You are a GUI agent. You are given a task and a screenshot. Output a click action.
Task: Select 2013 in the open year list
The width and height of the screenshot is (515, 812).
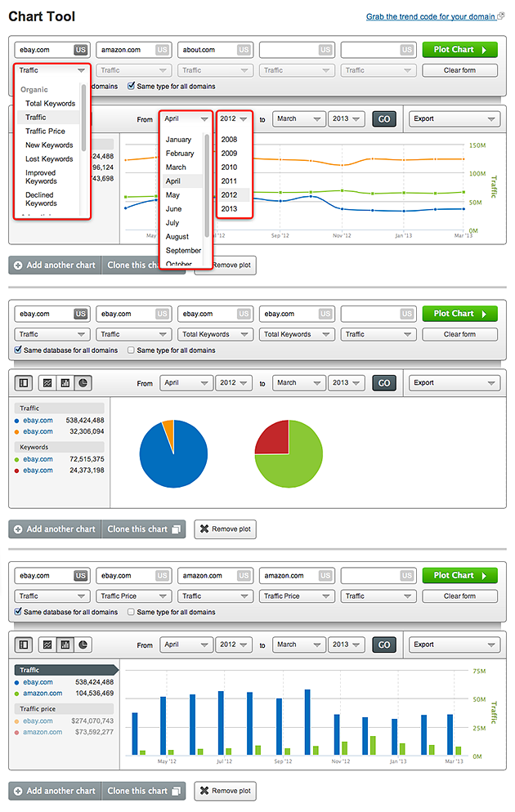[229, 208]
